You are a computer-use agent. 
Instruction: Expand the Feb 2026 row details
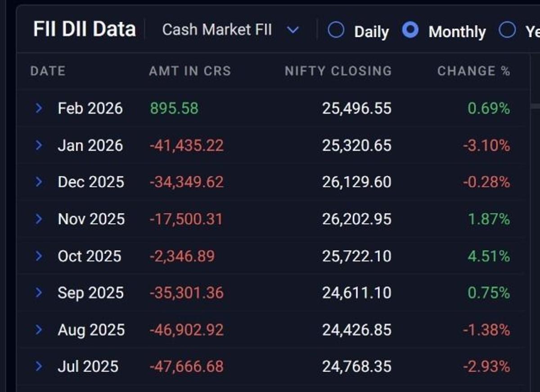pyautogui.click(x=40, y=108)
